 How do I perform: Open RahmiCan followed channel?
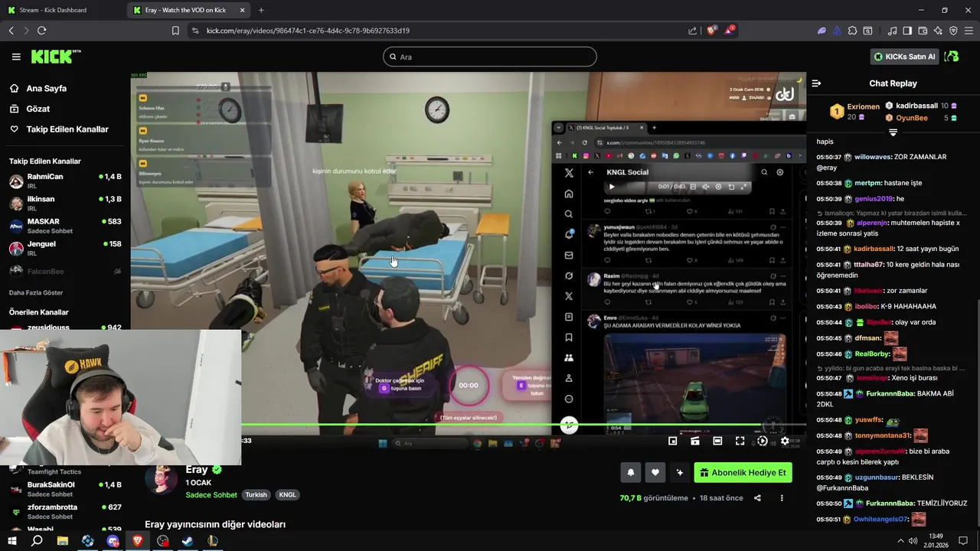pos(65,181)
